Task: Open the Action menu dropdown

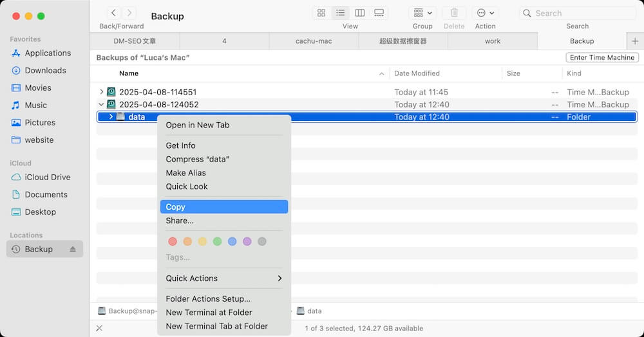Action: click(x=485, y=13)
